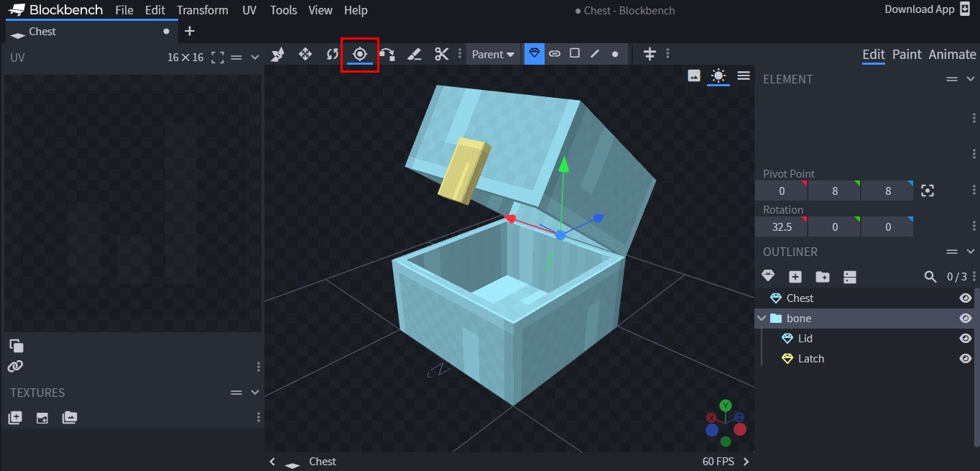Select the Vertex Snap tool
The height and width of the screenshot is (471, 980).
click(x=387, y=54)
